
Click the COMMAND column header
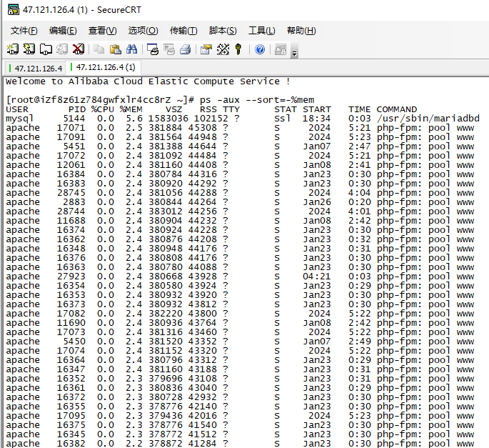click(x=397, y=109)
